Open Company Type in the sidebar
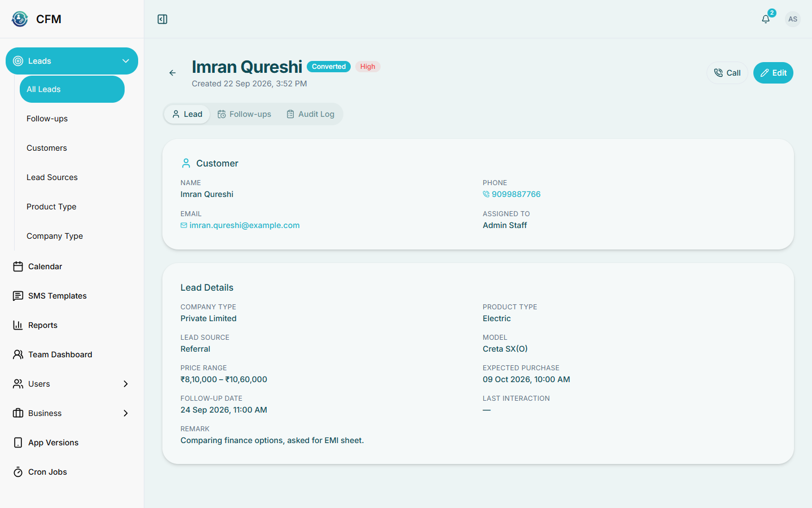812x508 pixels. 72,236
